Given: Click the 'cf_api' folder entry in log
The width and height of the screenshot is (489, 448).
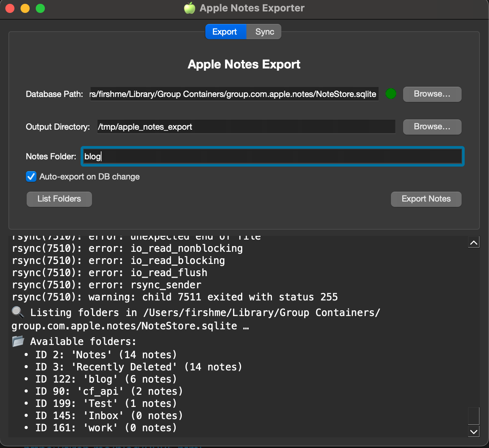Looking at the screenshot, I should (103, 391).
